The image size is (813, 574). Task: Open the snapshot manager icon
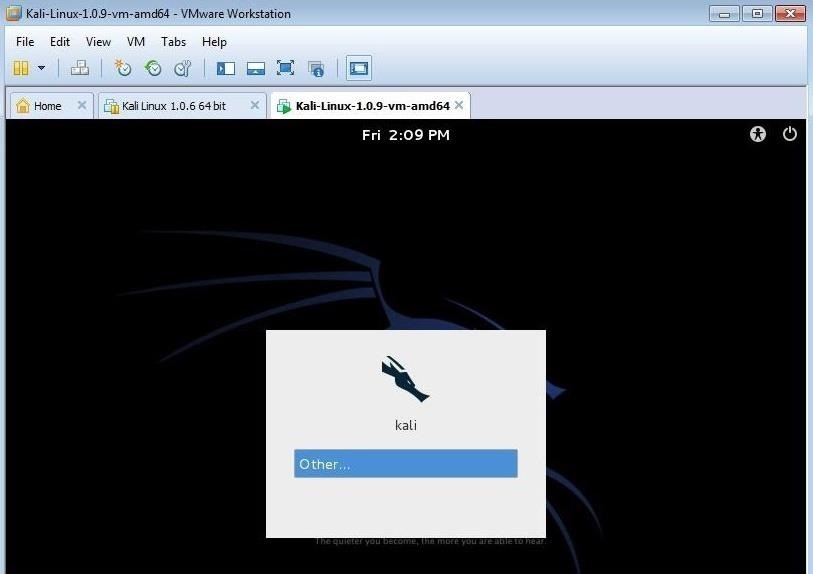coord(183,68)
